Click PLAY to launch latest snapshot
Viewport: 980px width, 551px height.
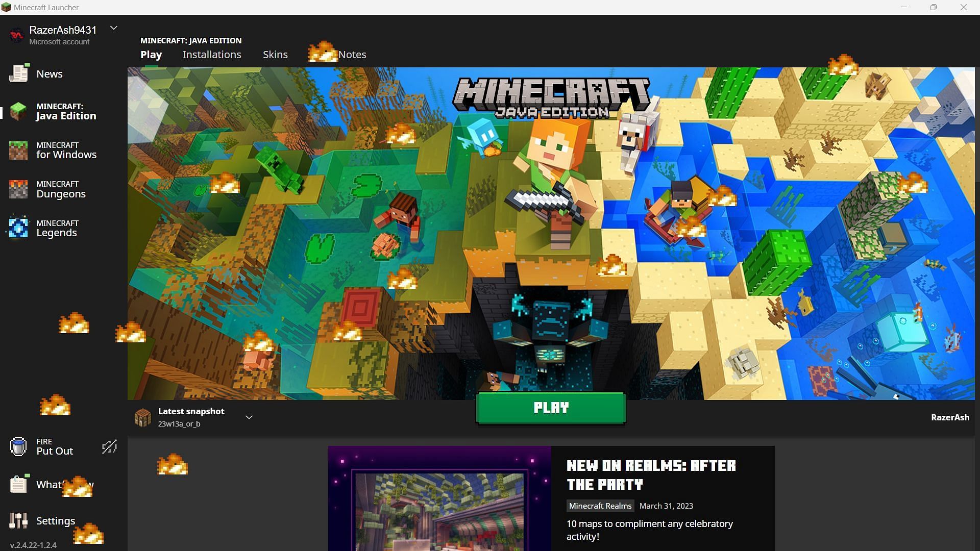point(551,407)
